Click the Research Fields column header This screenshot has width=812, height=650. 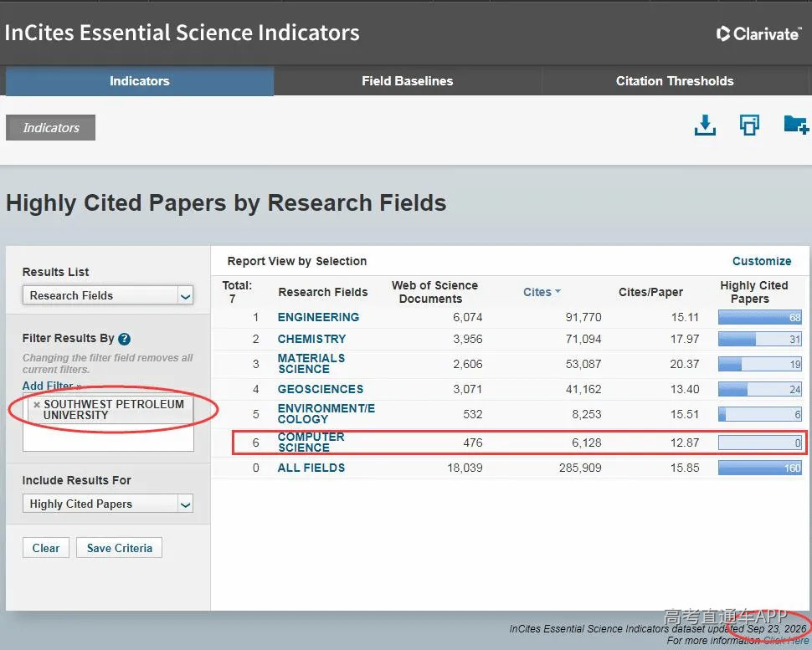(x=322, y=292)
